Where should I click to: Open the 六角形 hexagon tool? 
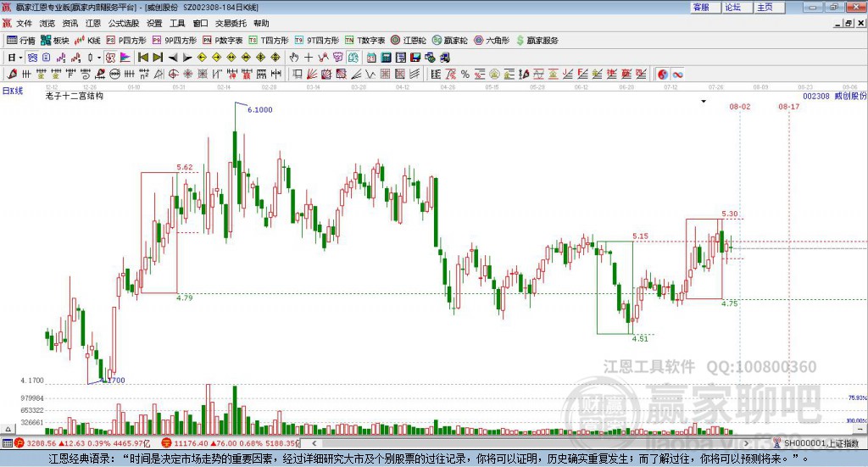(x=492, y=41)
